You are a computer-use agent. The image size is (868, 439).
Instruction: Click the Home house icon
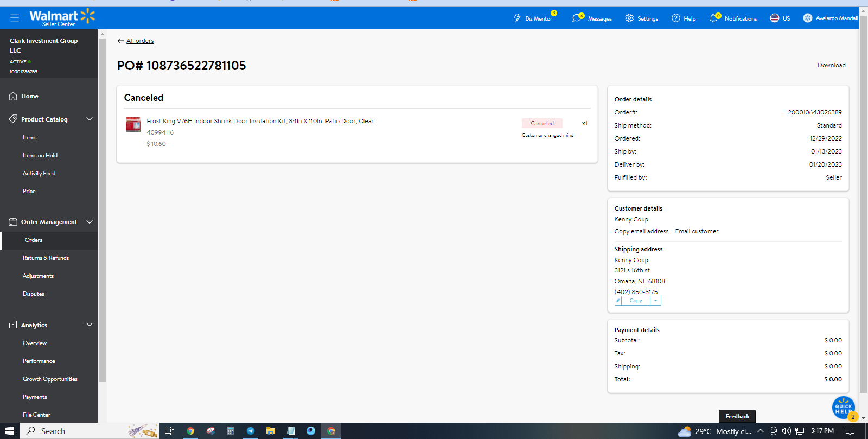pyautogui.click(x=13, y=96)
